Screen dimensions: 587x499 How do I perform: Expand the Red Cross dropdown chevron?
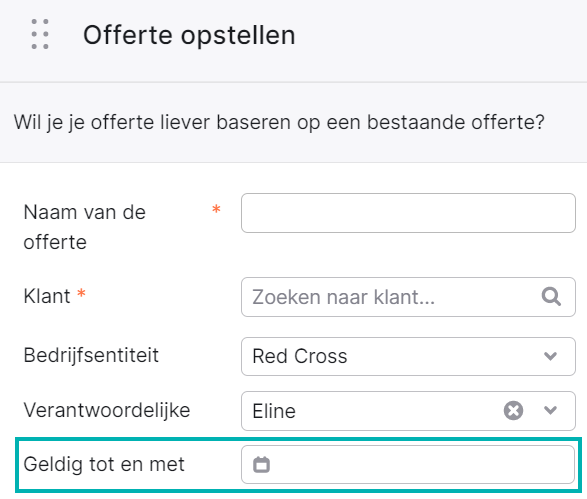[x=550, y=356]
